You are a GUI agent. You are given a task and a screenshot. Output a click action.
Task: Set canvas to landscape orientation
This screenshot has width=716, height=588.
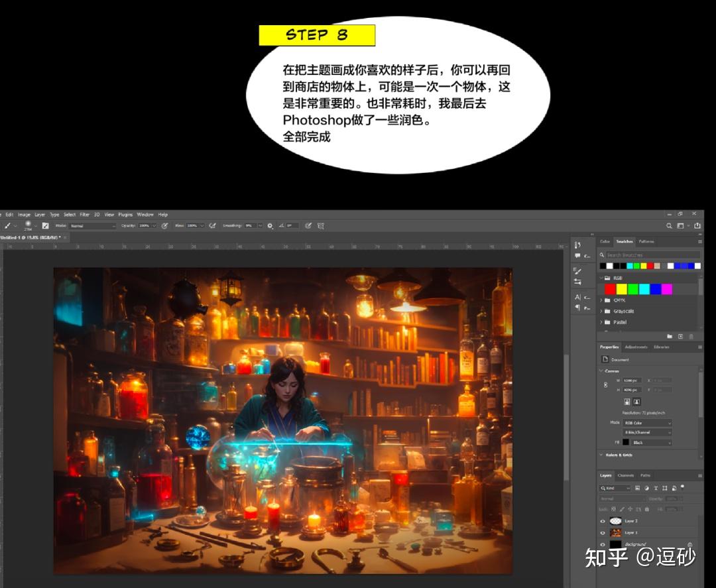636,402
